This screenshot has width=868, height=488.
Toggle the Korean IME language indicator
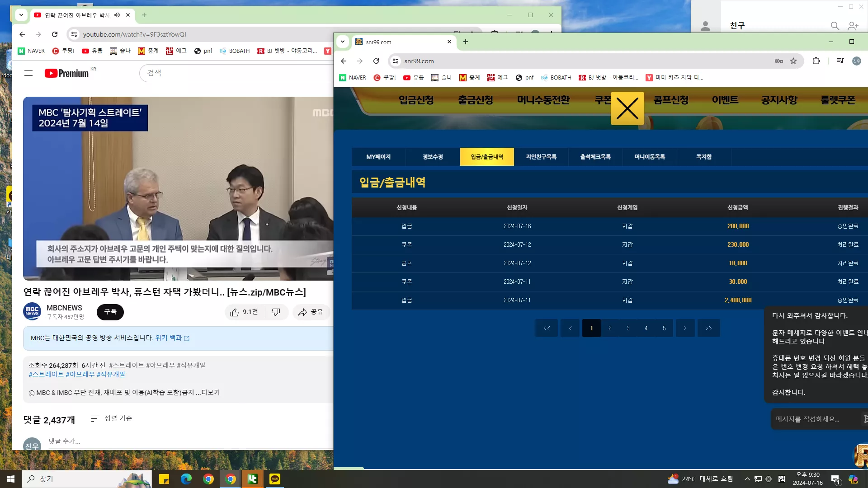pos(782,479)
